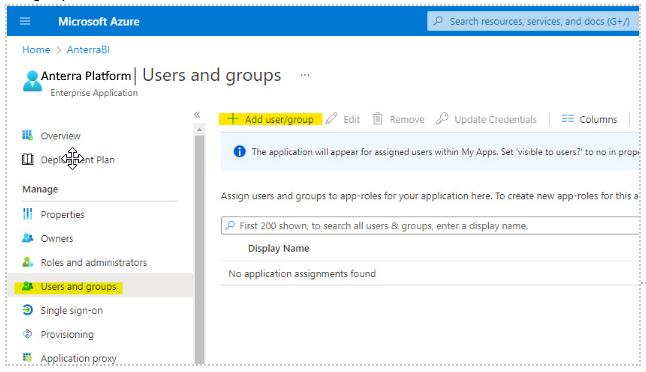Image resolution: width=646 pixels, height=372 pixels.
Task: Open Deployment Plan book icon
Action: tap(27, 159)
